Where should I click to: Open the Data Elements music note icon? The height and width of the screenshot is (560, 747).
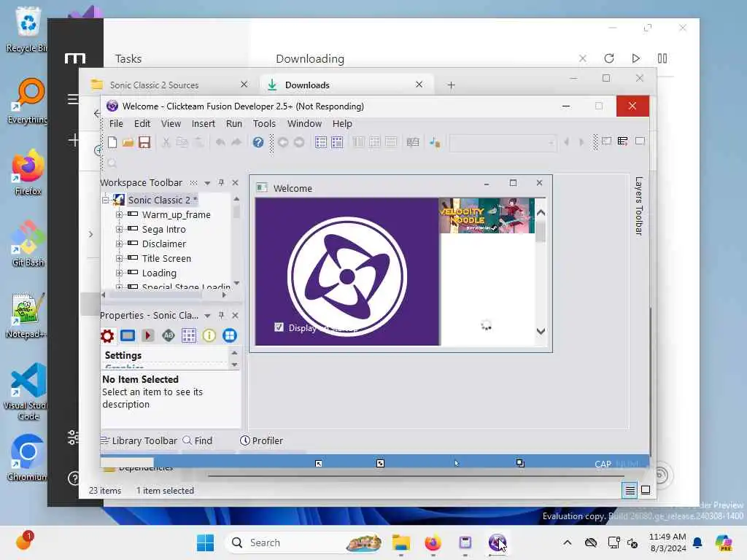click(x=435, y=142)
